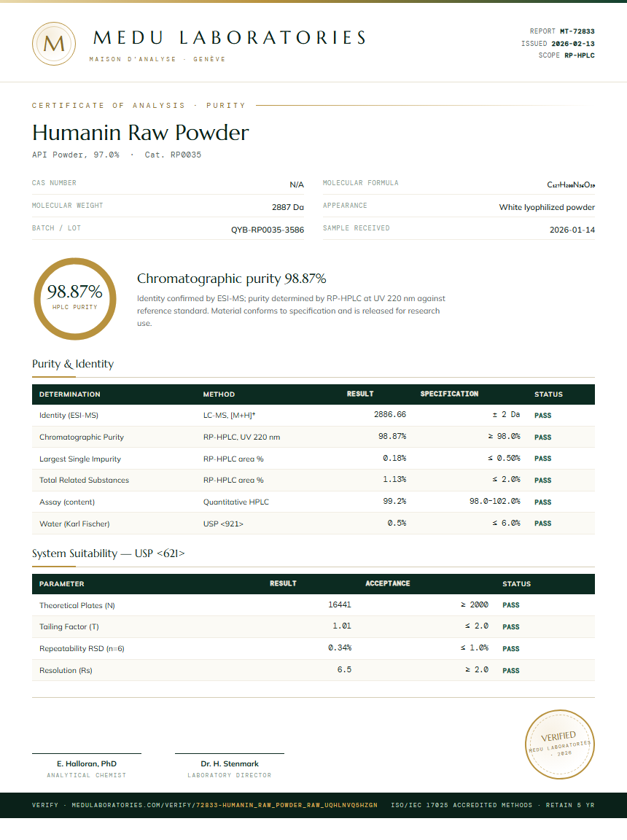Select the Chromatographic Purity row label
This screenshot has height=840, width=627.
point(82,437)
